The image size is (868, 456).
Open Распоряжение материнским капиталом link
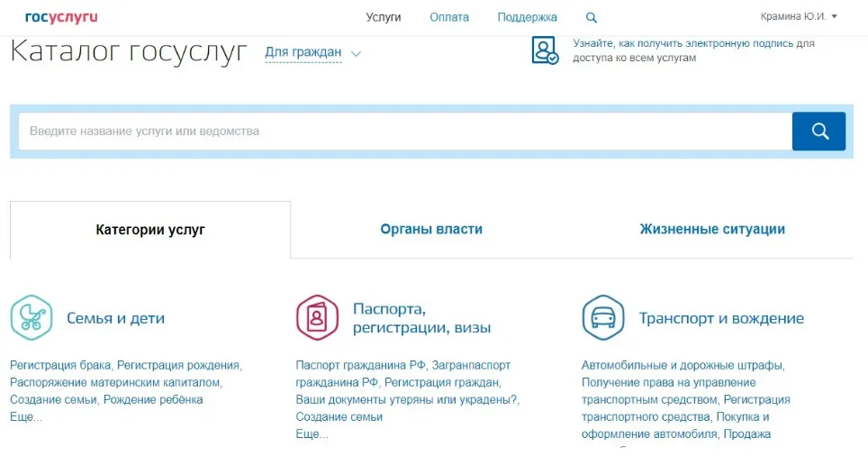(x=115, y=382)
